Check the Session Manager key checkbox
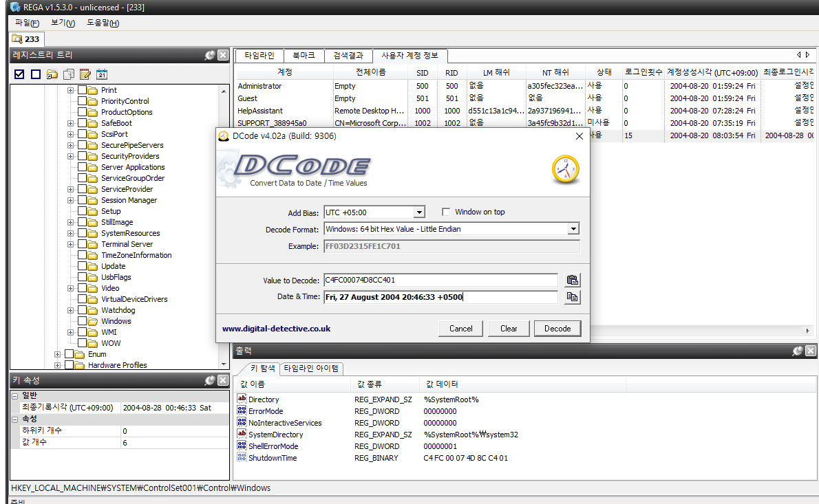 82,200
